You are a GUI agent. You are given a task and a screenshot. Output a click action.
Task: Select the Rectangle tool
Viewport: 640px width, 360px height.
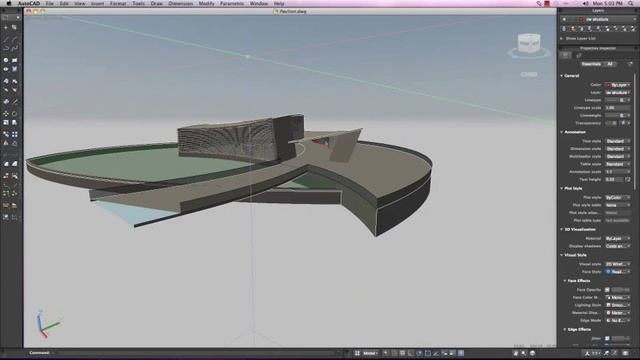(x=15, y=60)
